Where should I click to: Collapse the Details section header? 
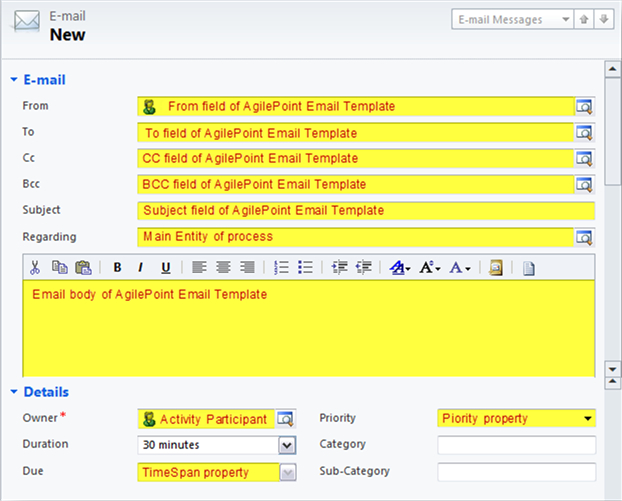coord(14,392)
